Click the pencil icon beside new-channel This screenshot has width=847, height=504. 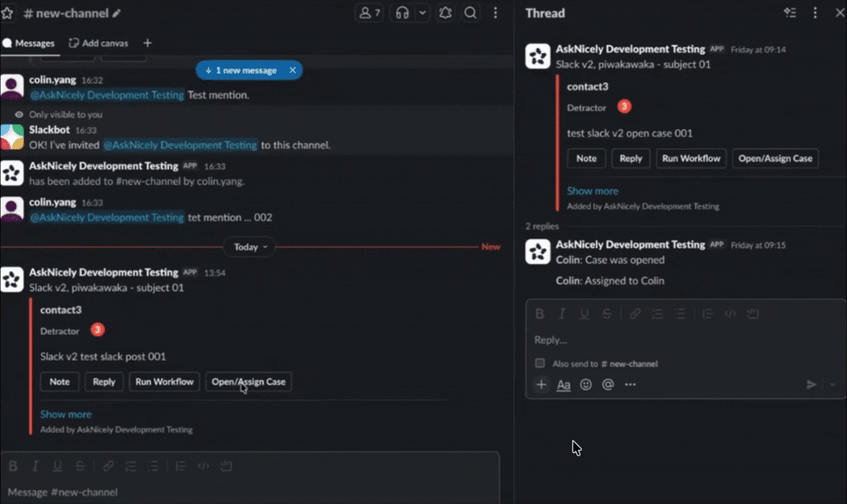pos(116,14)
